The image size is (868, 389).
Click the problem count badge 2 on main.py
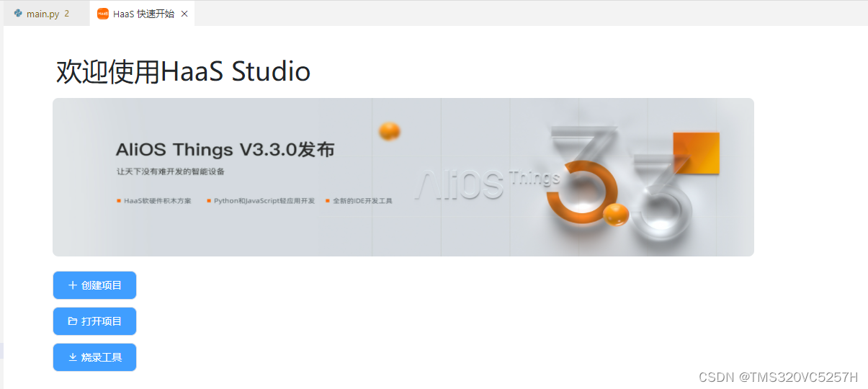click(x=66, y=14)
